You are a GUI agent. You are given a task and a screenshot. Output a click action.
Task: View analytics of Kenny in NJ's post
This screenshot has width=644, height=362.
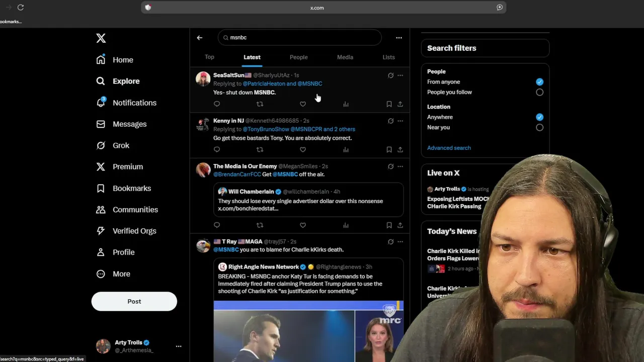coord(346,149)
